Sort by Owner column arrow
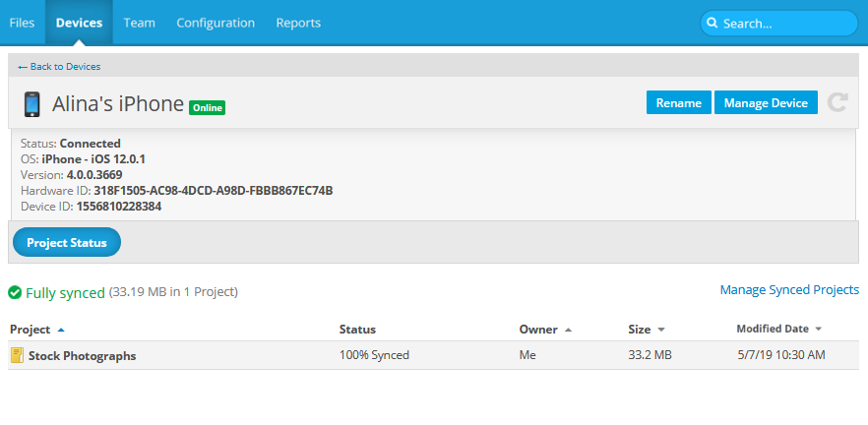The height and width of the screenshot is (425, 868). point(569,330)
